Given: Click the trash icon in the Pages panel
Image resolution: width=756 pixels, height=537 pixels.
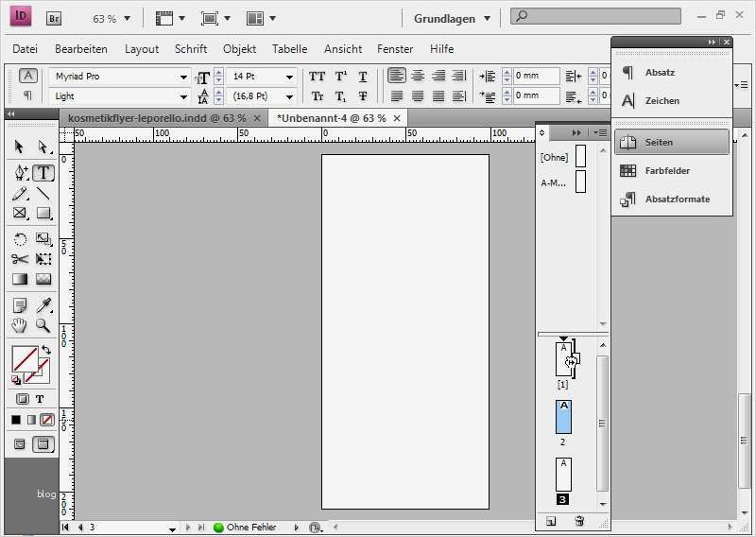Looking at the screenshot, I should tap(579, 521).
